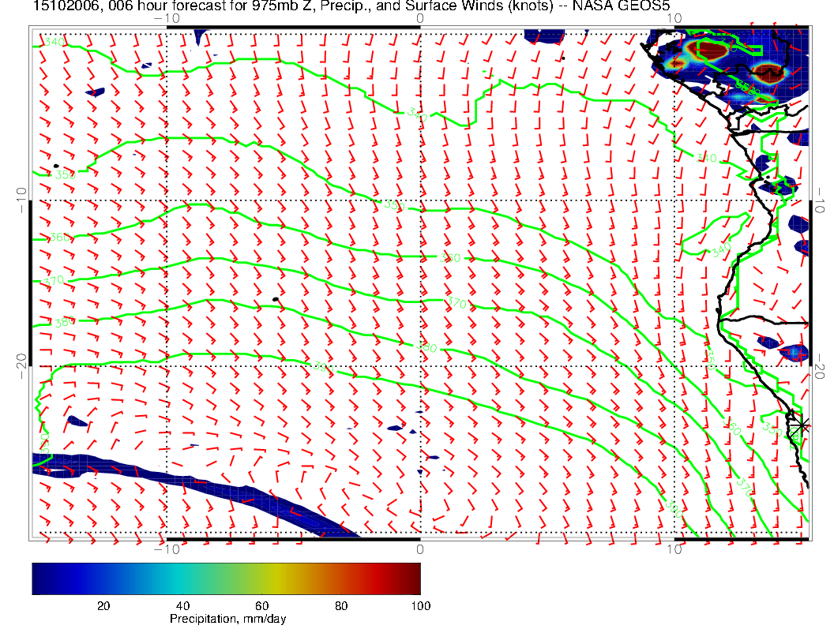
Task: Click the "10" longitude label on the bottom axis
Action: pos(674,549)
